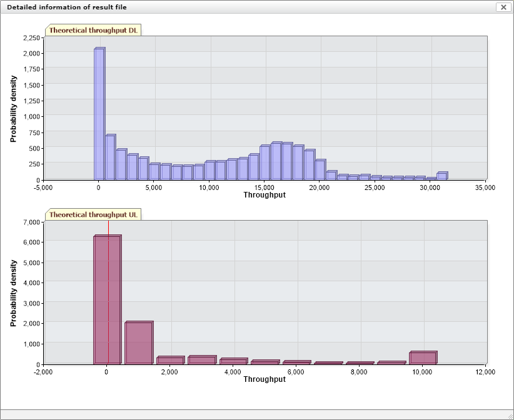Viewport: 514px width, 420px height.
Task: Click the '-2,000' x-axis value in UL chart
Action: tap(43, 372)
